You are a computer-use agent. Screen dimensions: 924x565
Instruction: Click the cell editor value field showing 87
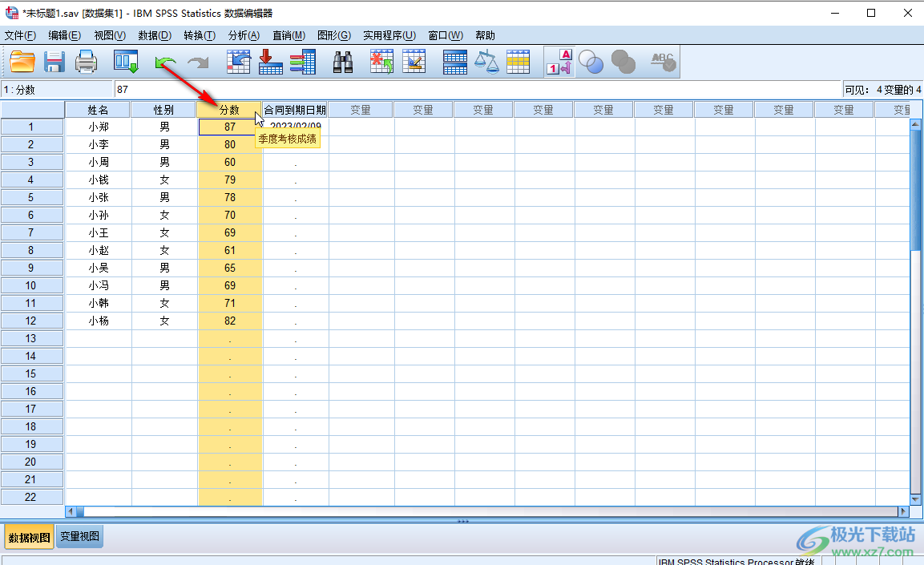(x=478, y=90)
